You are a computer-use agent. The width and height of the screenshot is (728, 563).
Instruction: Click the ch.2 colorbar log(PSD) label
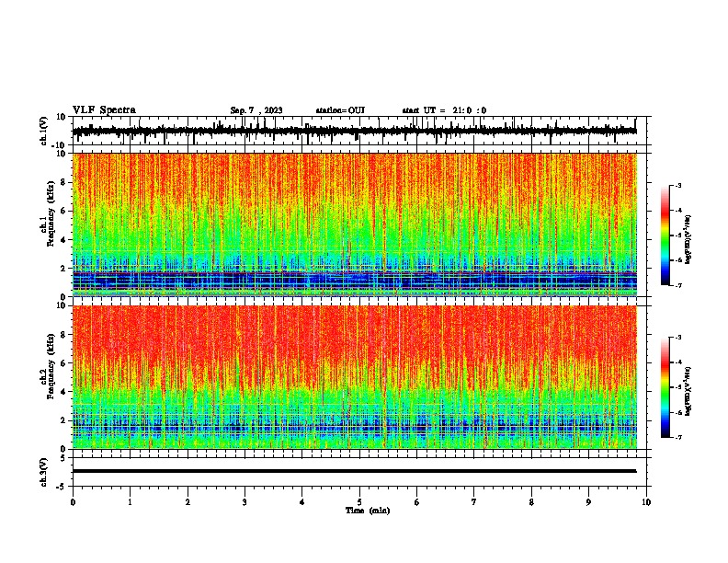pyautogui.click(x=688, y=391)
